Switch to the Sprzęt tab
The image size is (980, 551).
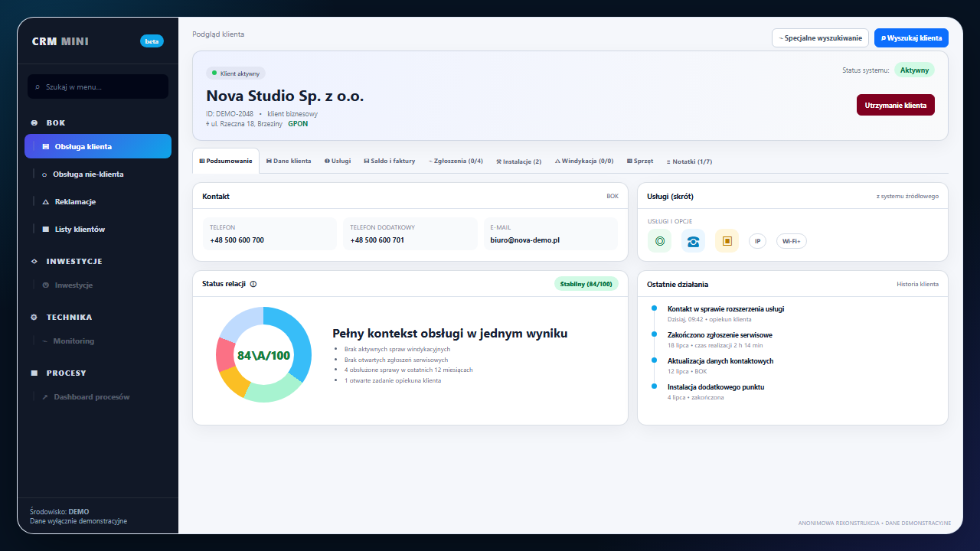tap(640, 161)
